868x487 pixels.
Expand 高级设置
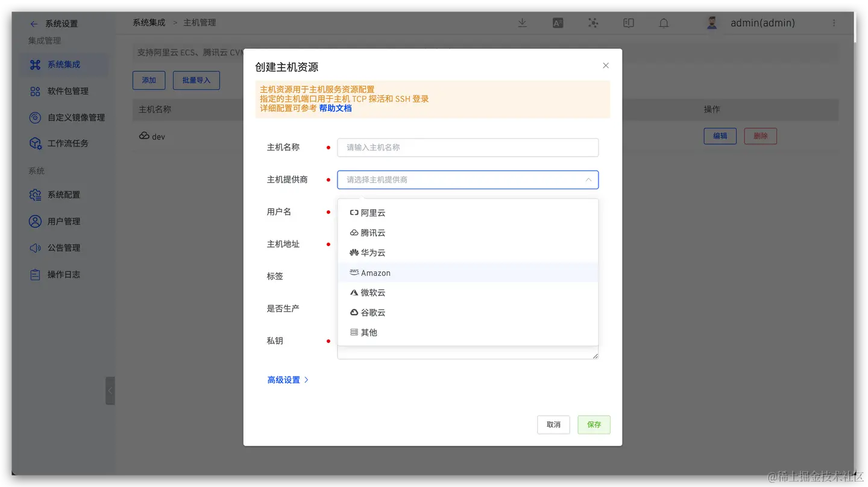pyautogui.click(x=288, y=380)
